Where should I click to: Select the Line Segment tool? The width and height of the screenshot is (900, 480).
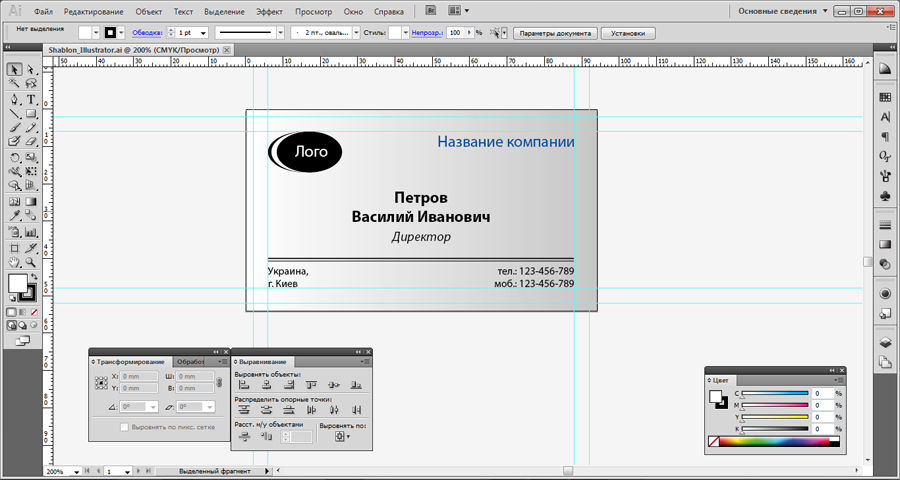[x=14, y=114]
